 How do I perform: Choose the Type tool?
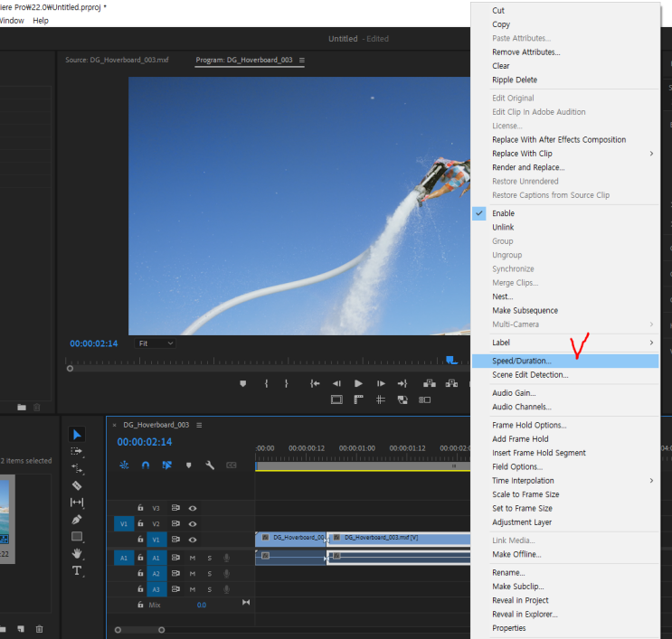[x=77, y=570]
